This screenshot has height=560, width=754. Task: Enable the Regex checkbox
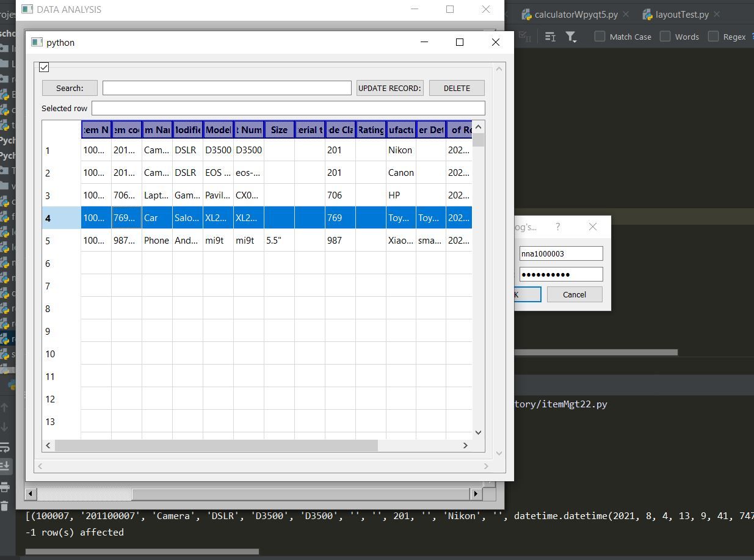pos(713,36)
